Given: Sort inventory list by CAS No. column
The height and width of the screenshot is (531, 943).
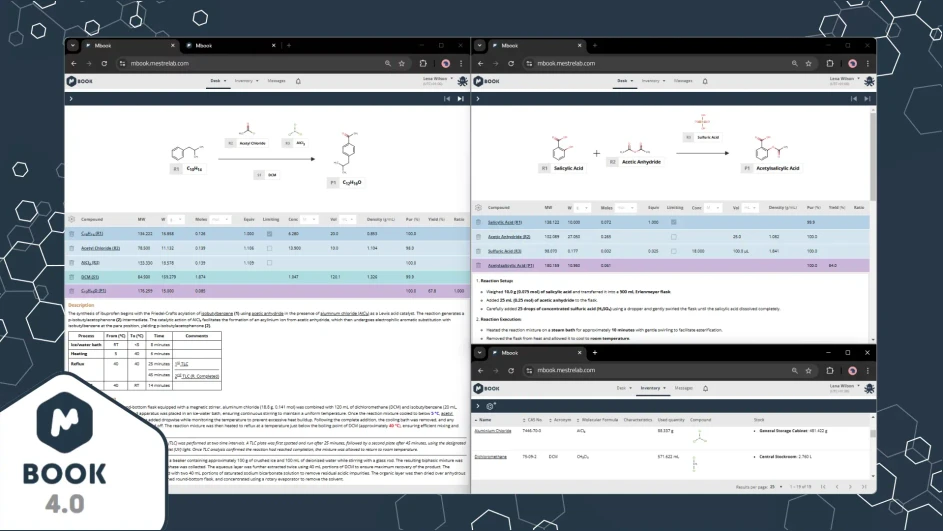Looking at the screenshot, I should (x=533, y=420).
